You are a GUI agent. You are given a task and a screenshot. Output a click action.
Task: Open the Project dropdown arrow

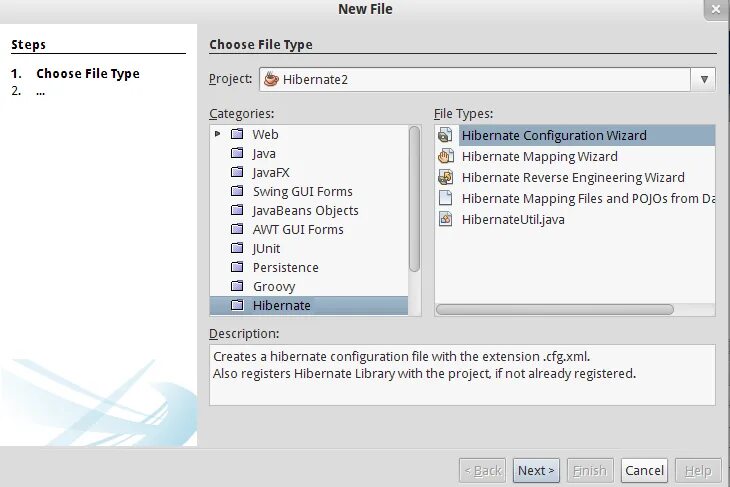704,80
